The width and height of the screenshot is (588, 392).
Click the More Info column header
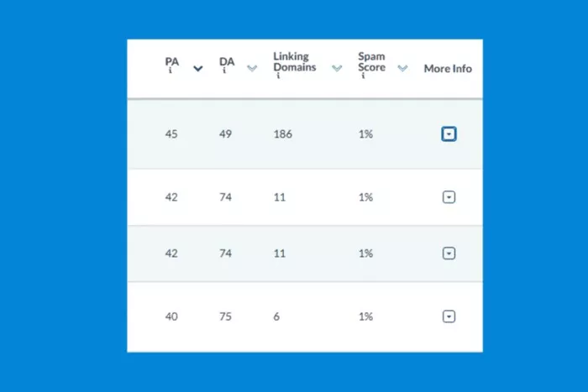(x=448, y=69)
